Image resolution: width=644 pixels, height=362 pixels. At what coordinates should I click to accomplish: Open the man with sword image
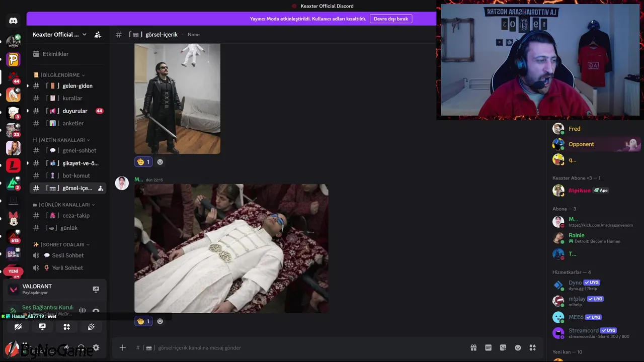(177, 99)
